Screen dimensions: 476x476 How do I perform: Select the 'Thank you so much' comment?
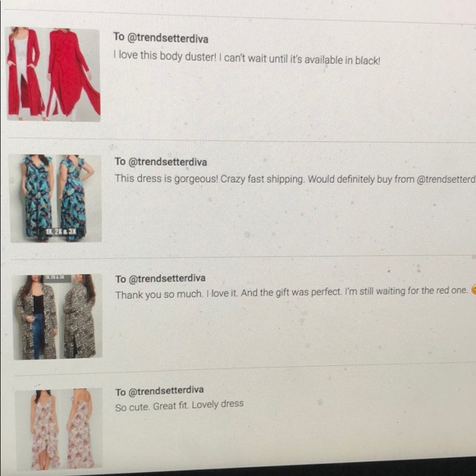(291, 293)
